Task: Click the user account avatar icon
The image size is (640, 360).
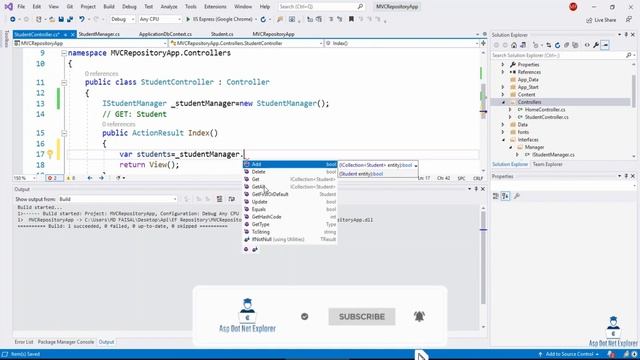Action: pos(573,7)
